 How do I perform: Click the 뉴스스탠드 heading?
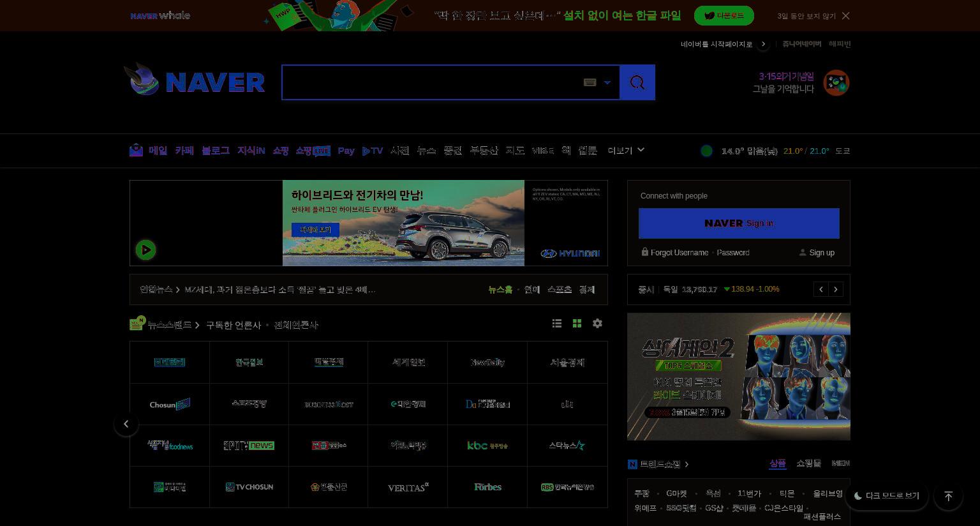tap(169, 325)
